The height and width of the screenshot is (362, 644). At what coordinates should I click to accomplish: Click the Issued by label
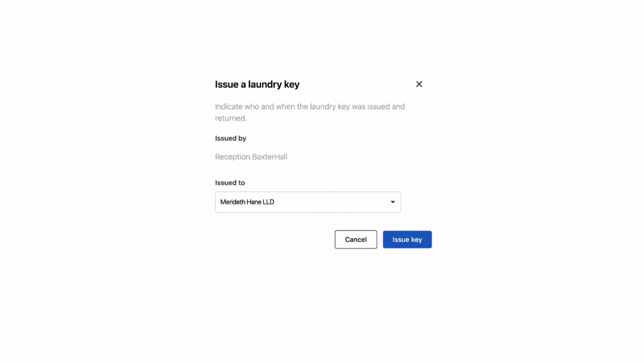230,138
